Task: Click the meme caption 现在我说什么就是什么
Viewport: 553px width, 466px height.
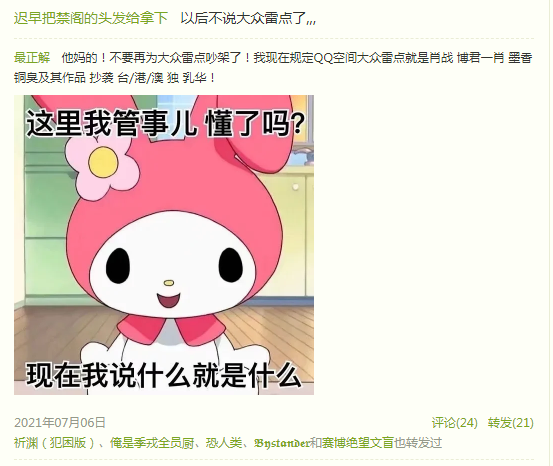Action: (164, 375)
